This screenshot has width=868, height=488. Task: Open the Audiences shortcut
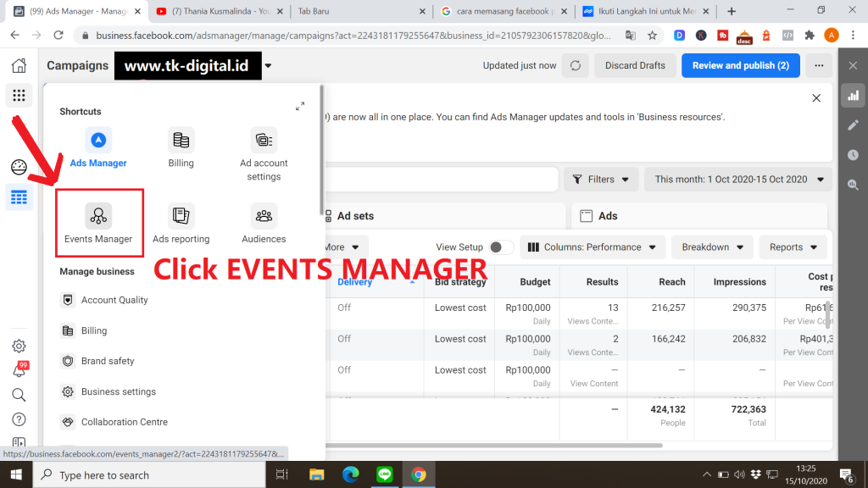click(x=264, y=223)
